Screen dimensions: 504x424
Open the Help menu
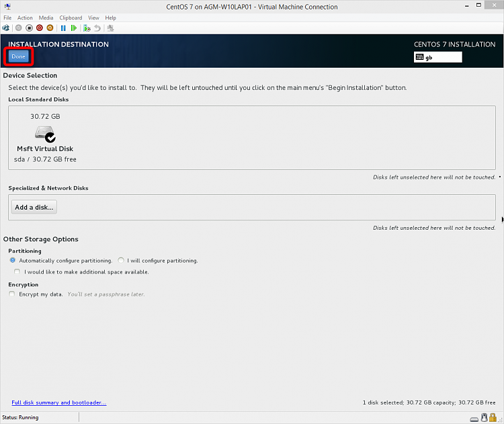click(111, 17)
